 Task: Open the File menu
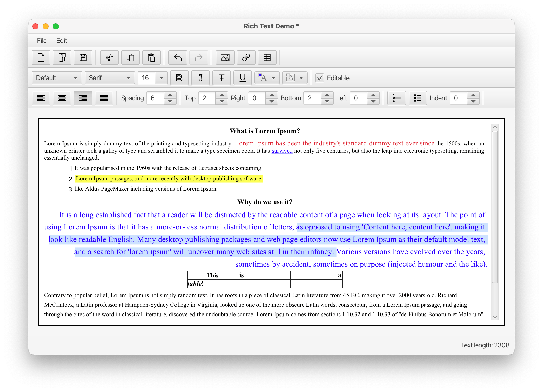pyautogui.click(x=42, y=41)
